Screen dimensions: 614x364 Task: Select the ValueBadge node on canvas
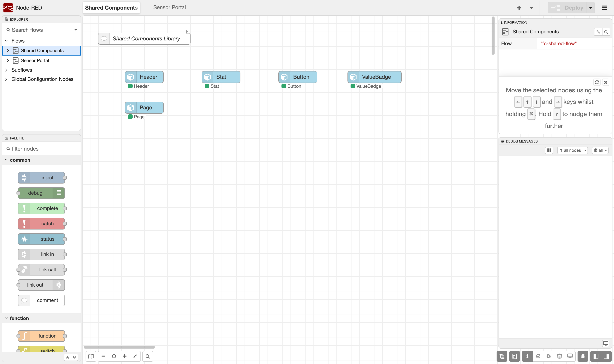[374, 77]
